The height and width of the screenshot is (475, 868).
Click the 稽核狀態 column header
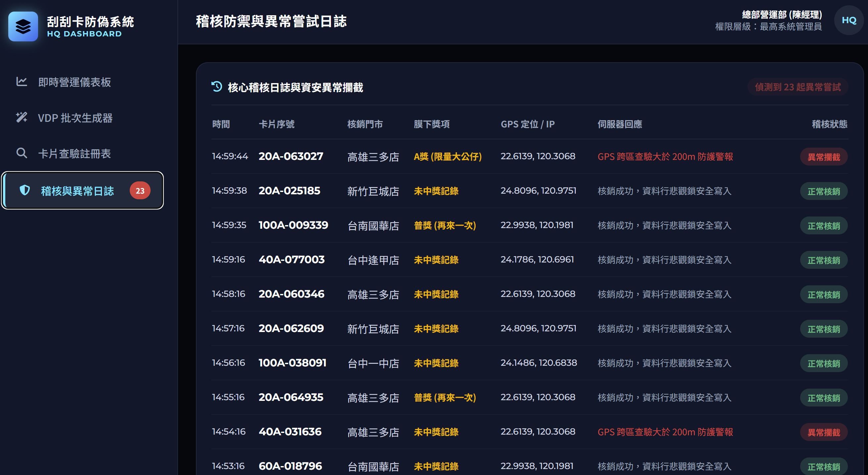[829, 124]
